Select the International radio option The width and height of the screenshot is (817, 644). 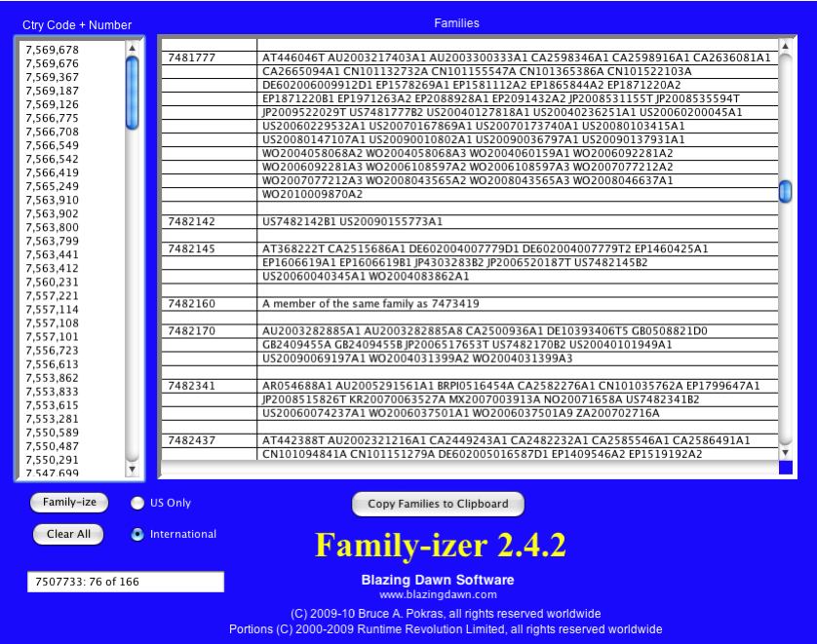137,534
